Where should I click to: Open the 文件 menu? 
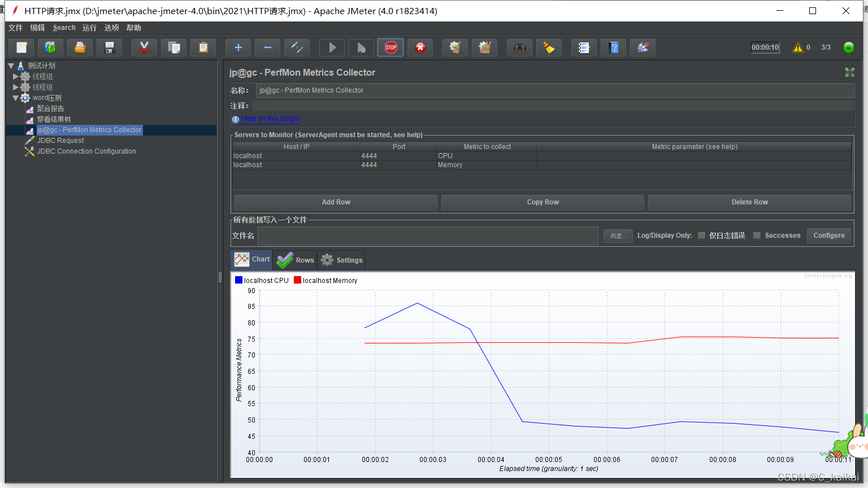(x=15, y=28)
